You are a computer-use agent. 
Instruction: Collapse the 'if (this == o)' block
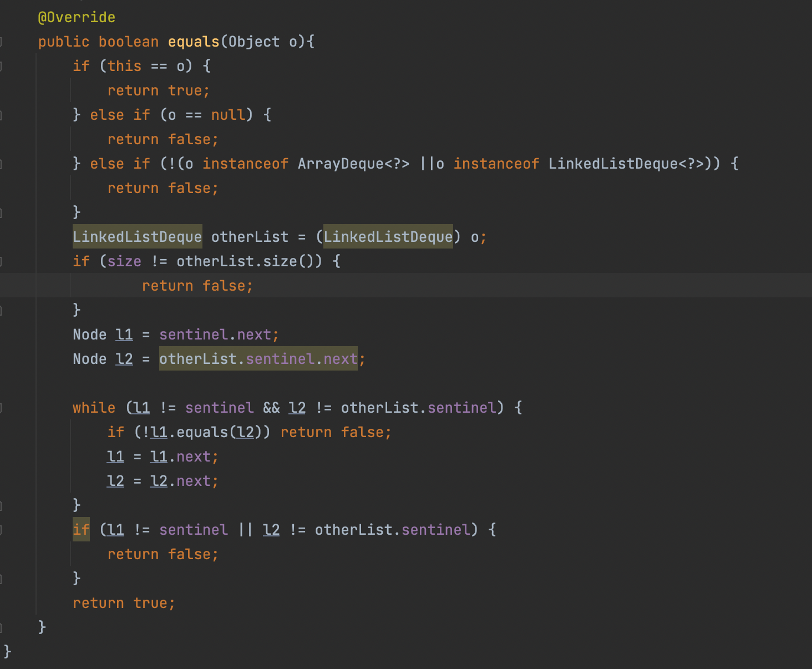(x=2, y=67)
